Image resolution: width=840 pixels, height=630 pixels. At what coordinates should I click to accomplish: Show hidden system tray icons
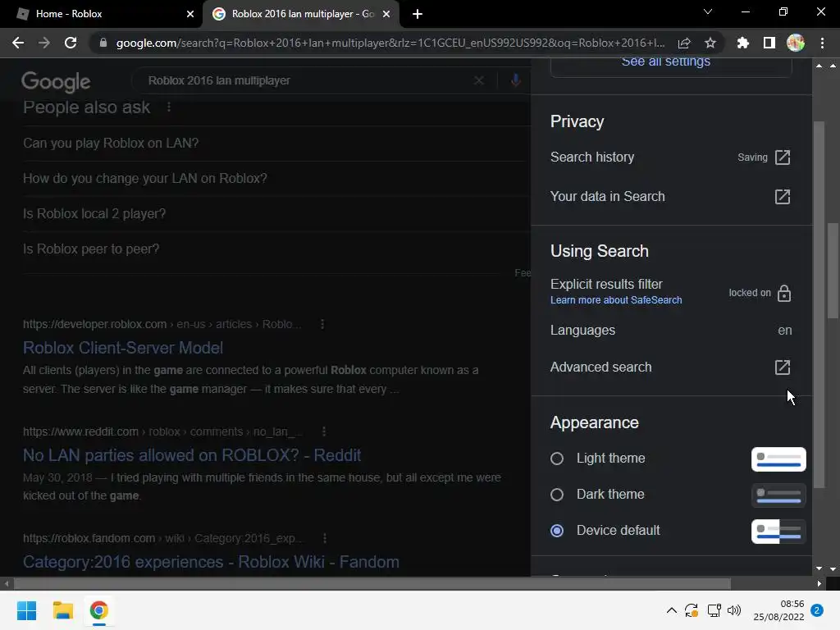coord(671,610)
